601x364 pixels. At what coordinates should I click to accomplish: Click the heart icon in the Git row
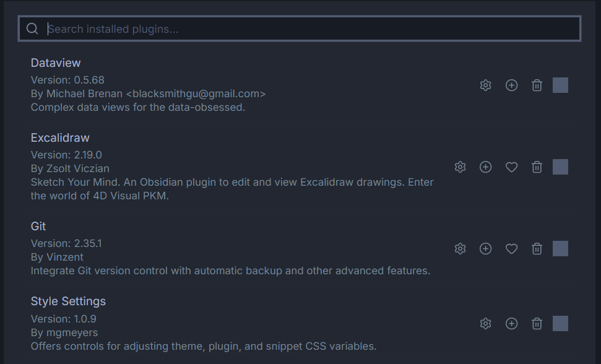coord(511,249)
